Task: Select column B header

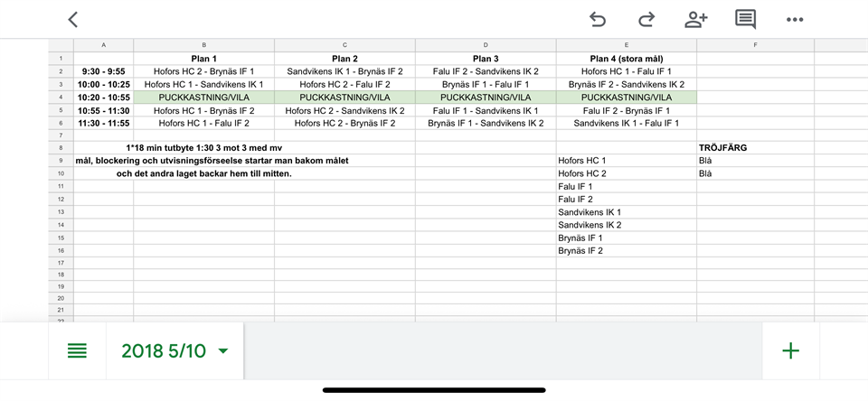Action: tap(203, 45)
